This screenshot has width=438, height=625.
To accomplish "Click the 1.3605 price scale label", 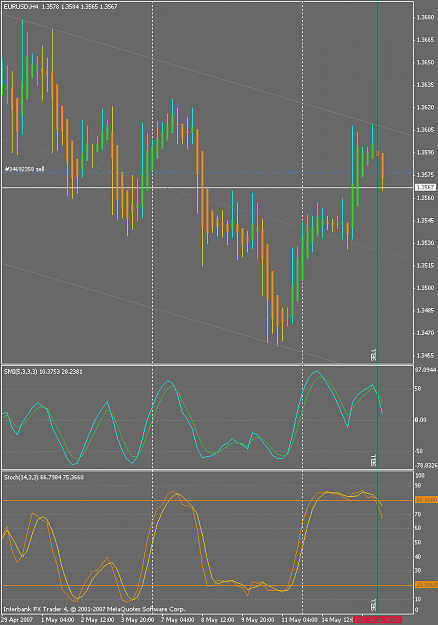I will tap(425, 130).
